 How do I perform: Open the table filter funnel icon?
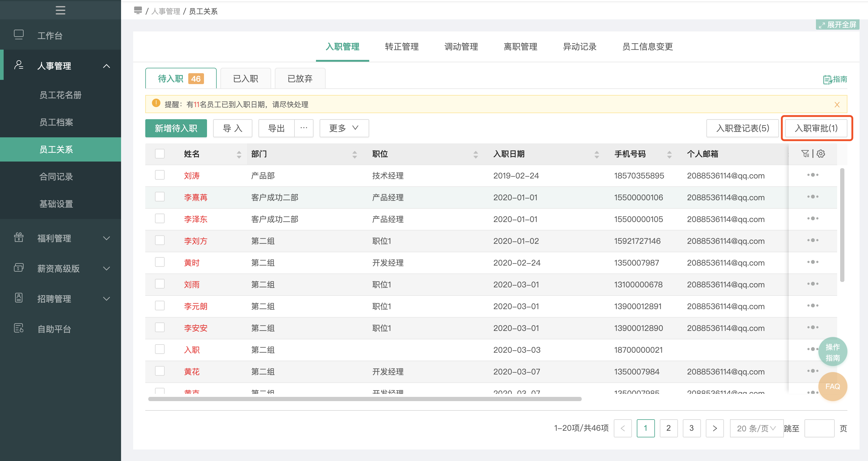805,154
